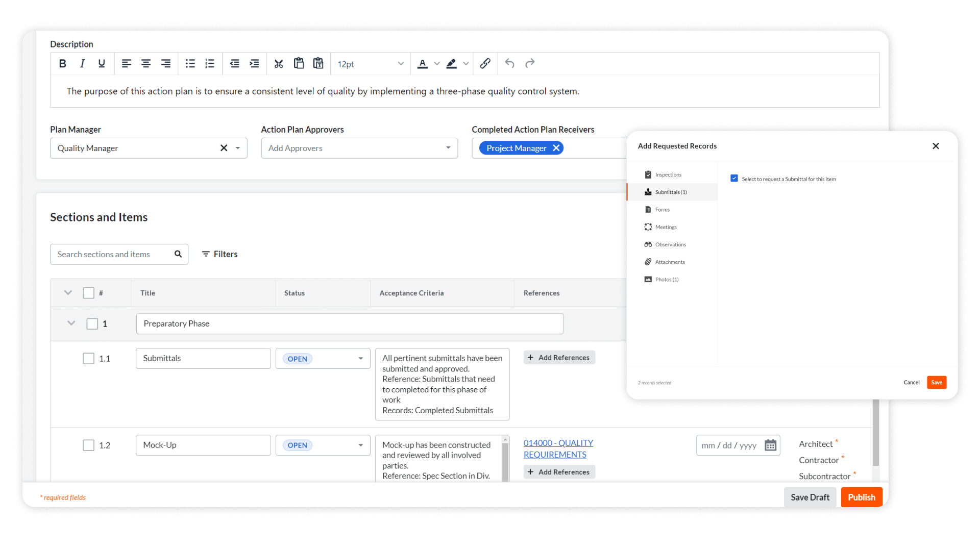Image resolution: width=980 pixels, height=551 pixels.
Task: Open the Add Approvers dropdown
Action: coord(359,148)
